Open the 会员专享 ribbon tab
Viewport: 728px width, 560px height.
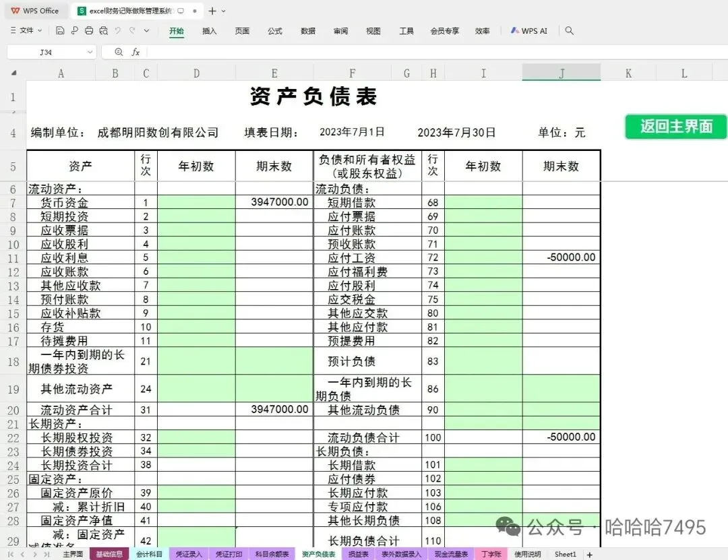(x=445, y=31)
